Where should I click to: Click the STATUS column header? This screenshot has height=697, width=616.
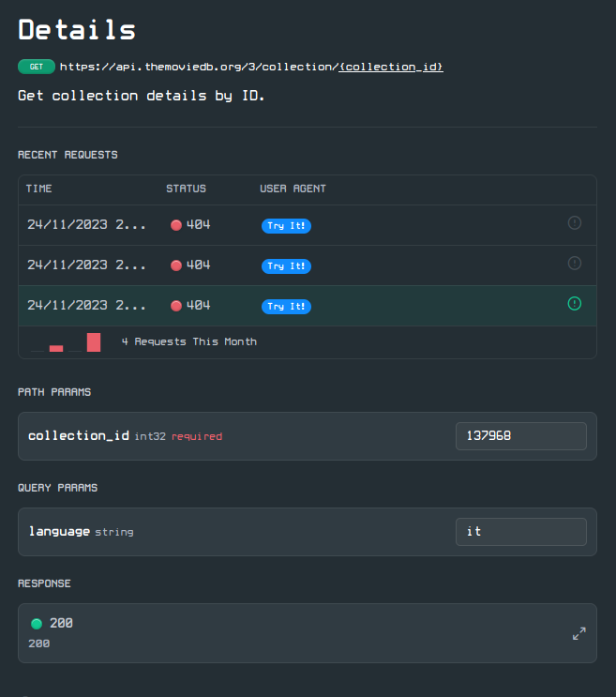pos(186,189)
